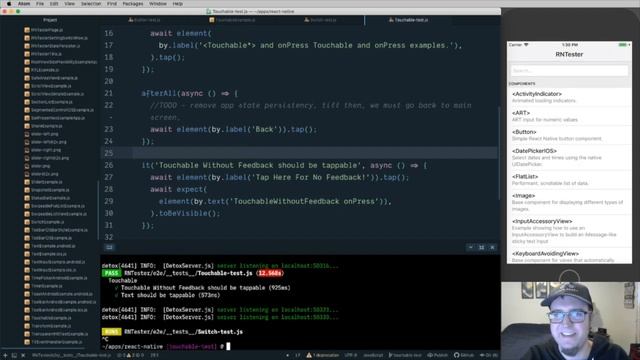Place cursor on empty line 25
Screen dimensions: 640x360
(x=314, y=153)
